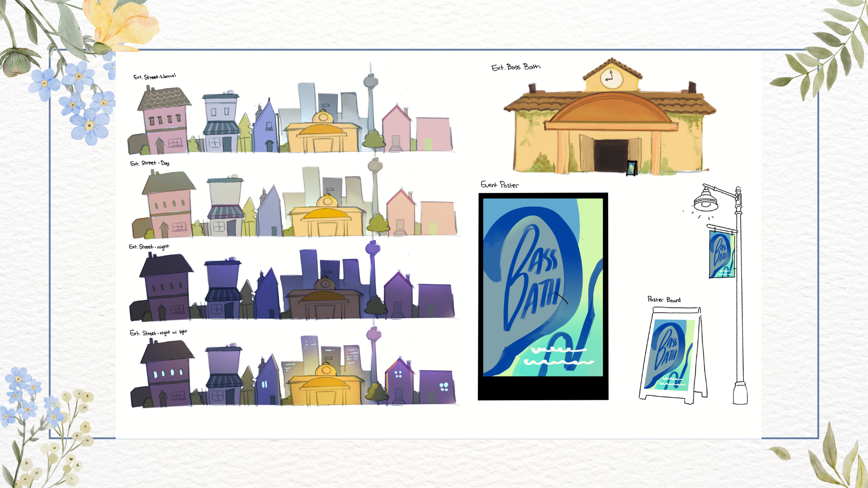Click the Ext. Bass Bath title text
Image resolution: width=868 pixels, height=488 pixels.
[516, 67]
